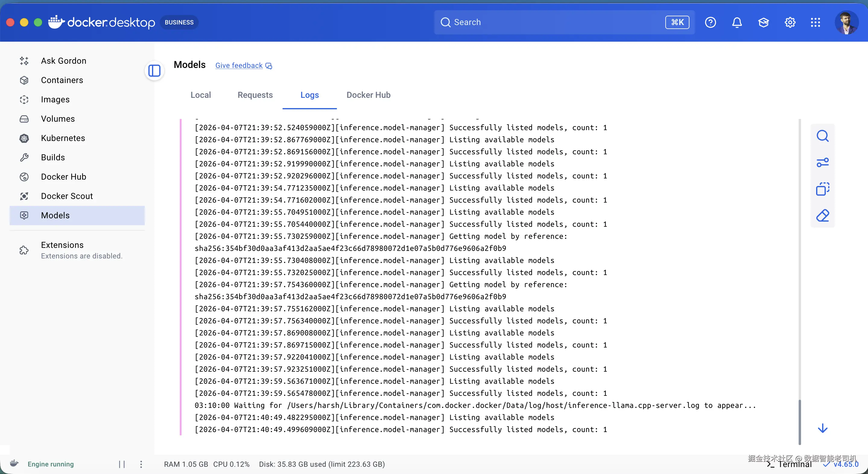The height and width of the screenshot is (474, 868).
Task: Click the whale icon in the status bar
Action: coord(14,463)
